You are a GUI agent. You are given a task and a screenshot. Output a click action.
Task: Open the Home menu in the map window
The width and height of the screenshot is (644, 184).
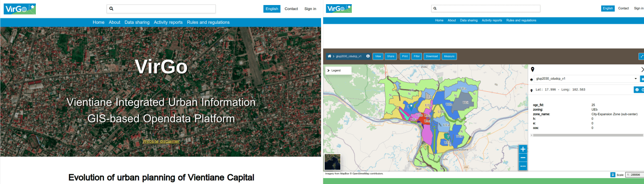pyautogui.click(x=439, y=20)
